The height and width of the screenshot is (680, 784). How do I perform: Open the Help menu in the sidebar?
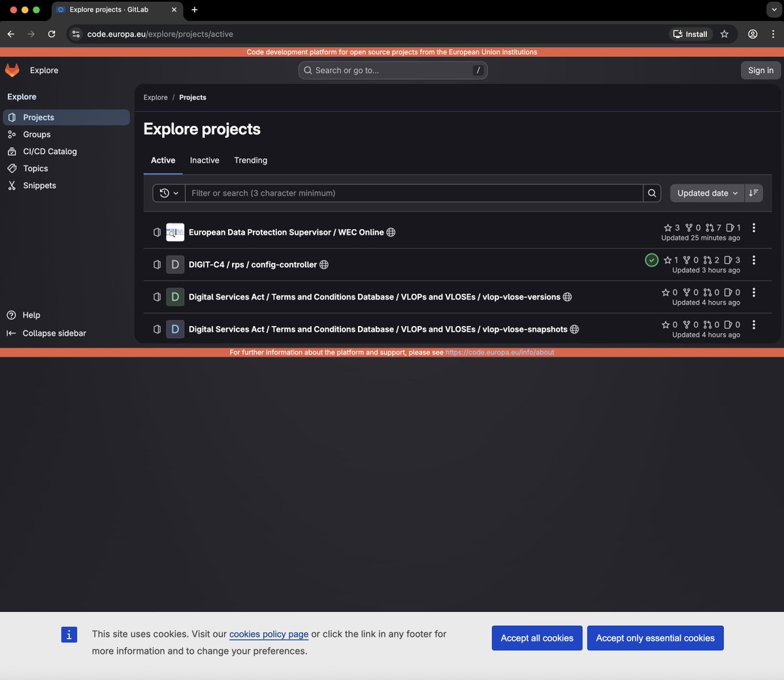point(24,315)
